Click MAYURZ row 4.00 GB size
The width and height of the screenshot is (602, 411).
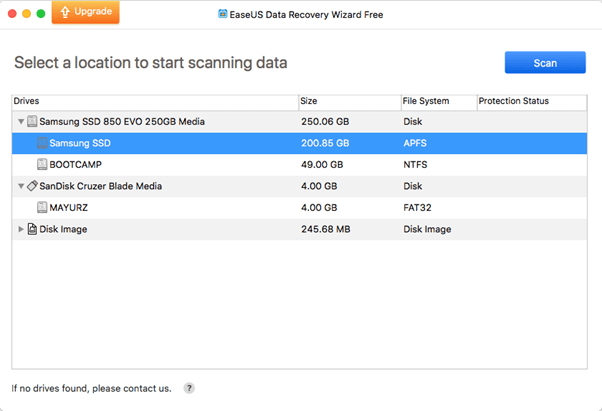(x=319, y=208)
